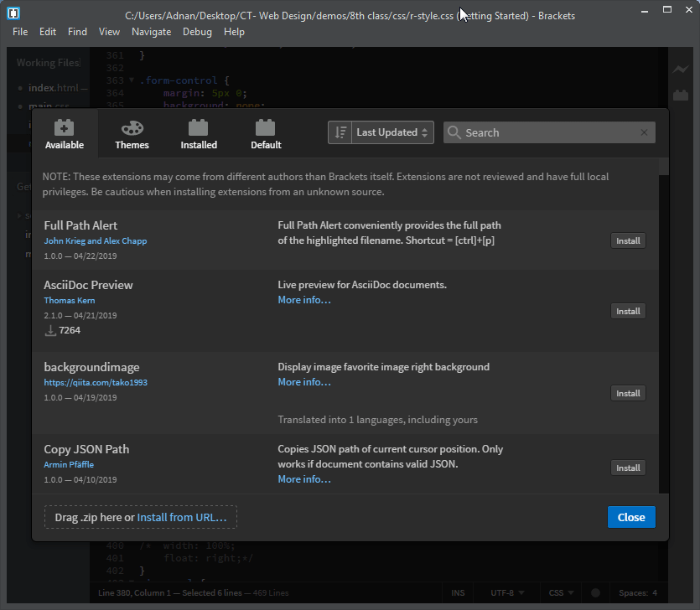This screenshot has height=610, width=700.
Task: Toggle the sort direction icon button
Action: (340, 132)
